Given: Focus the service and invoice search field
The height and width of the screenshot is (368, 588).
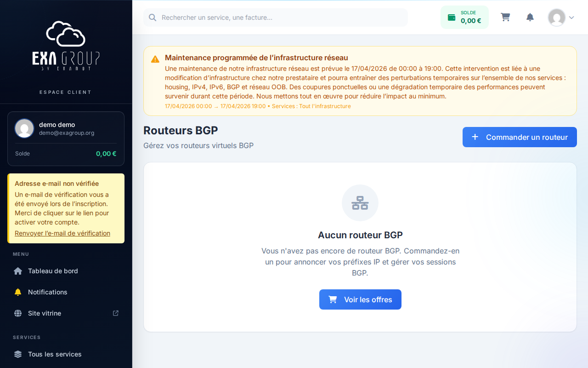Looking at the screenshot, I should (x=276, y=17).
